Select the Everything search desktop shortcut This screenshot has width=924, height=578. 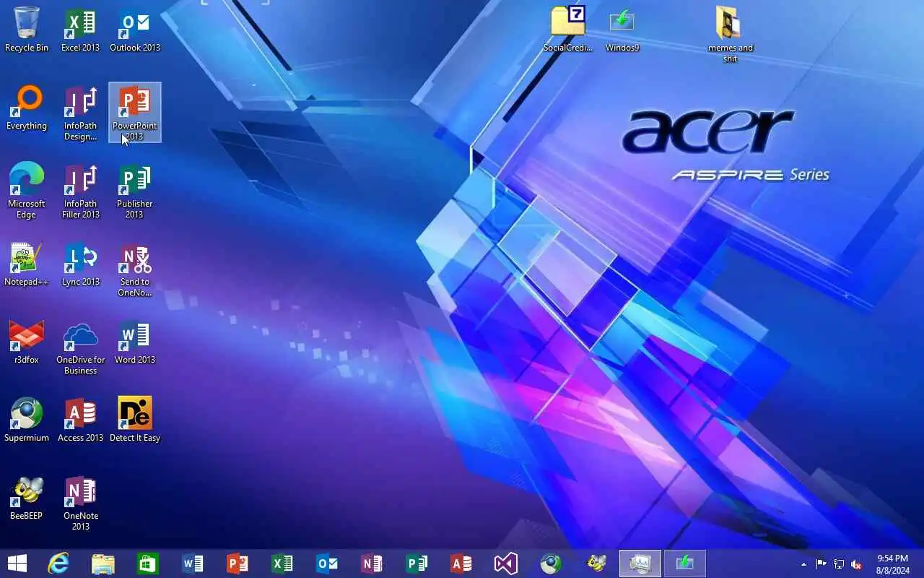click(27, 108)
